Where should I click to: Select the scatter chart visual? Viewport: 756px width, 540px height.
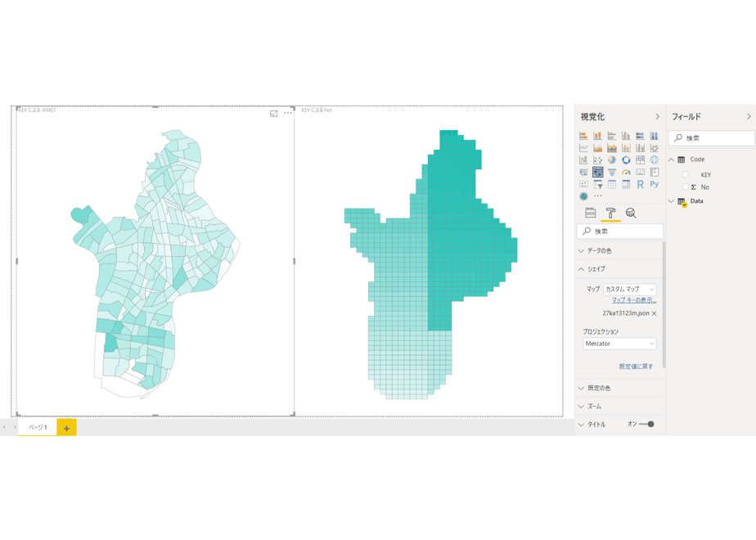[x=597, y=160]
